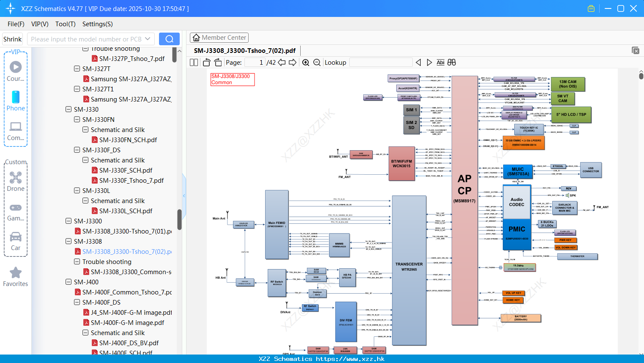Zoom out of the PDF page
644x363 pixels.
point(317,63)
